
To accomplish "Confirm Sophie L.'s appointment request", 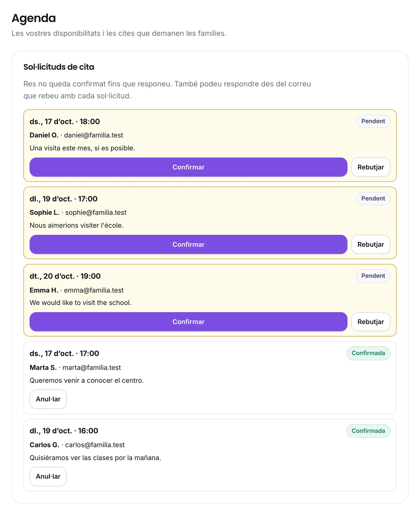I will pyautogui.click(x=188, y=244).
